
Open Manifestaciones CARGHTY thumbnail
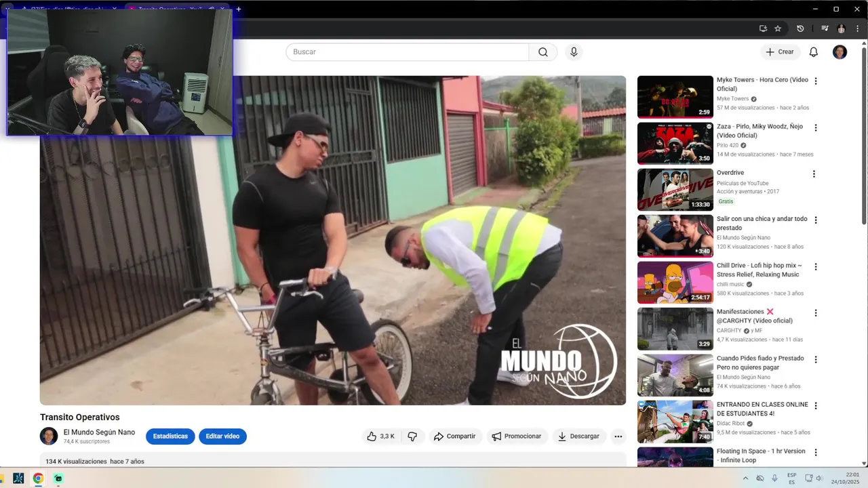[675, 329]
